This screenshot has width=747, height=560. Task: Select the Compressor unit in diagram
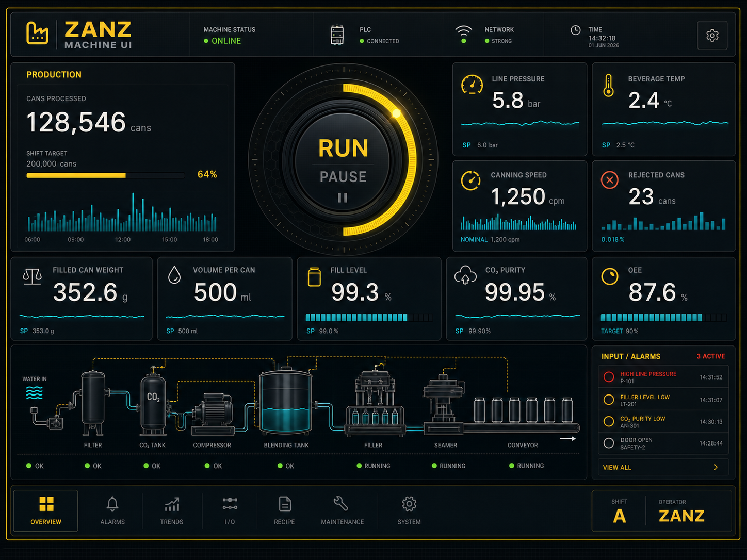tap(213, 414)
